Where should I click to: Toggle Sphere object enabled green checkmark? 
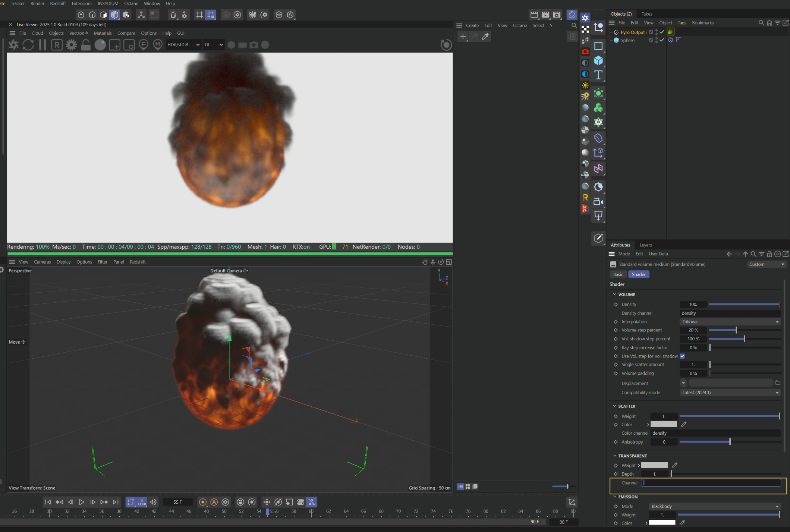click(662, 40)
